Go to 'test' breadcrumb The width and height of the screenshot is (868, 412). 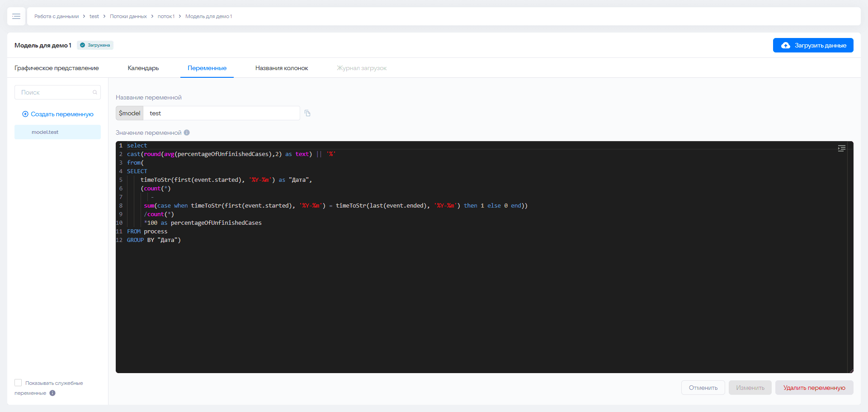pyautogui.click(x=94, y=16)
